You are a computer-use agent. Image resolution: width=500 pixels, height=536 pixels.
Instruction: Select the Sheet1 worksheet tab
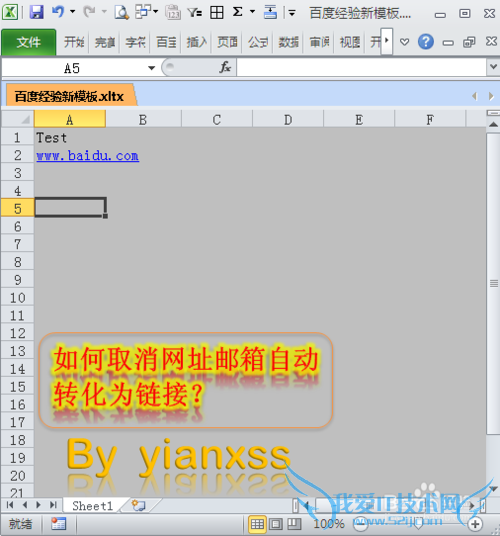coord(93,506)
